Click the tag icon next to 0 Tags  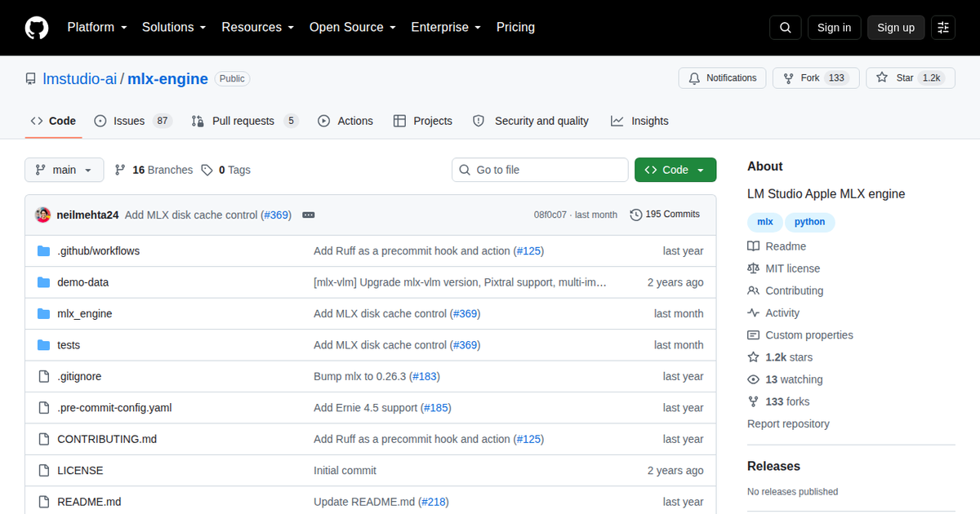pyautogui.click(x=207, y=170)
